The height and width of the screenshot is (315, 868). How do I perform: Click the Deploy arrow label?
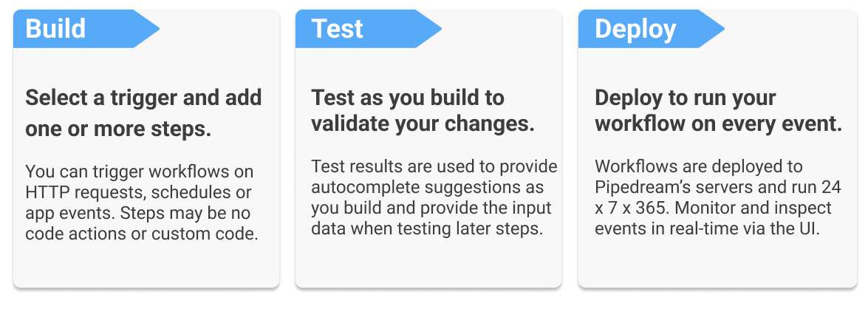click(635, 29)
